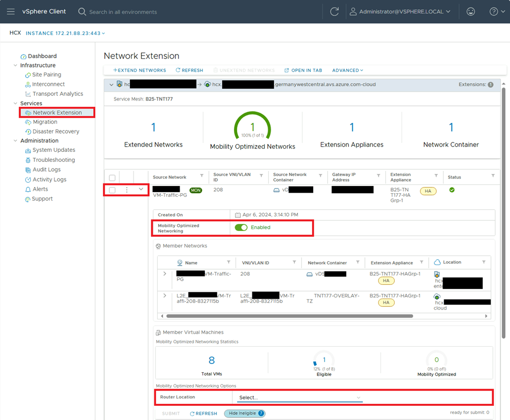Image resolution: width=510 pixels, height=420 pixels.
Task: Filter the Source Network Container column
Action: (320, 175)
